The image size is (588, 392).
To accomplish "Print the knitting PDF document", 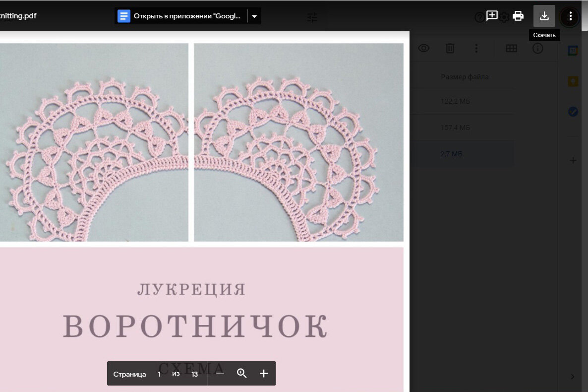I will click(518, 16).
